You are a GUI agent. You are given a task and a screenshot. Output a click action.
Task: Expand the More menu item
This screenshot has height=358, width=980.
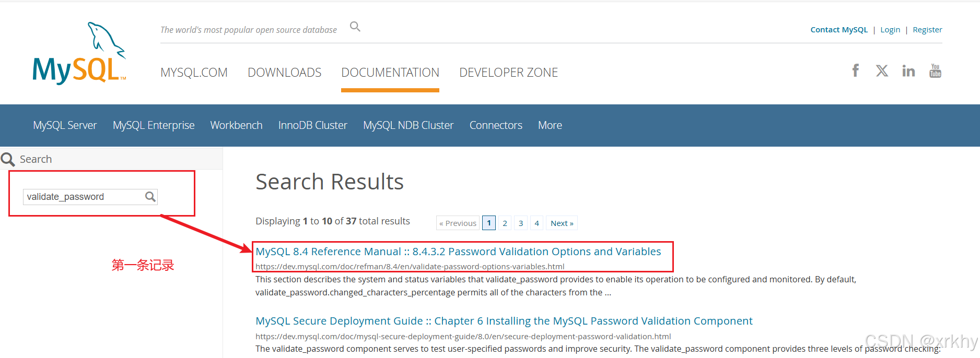coord(550,125)
